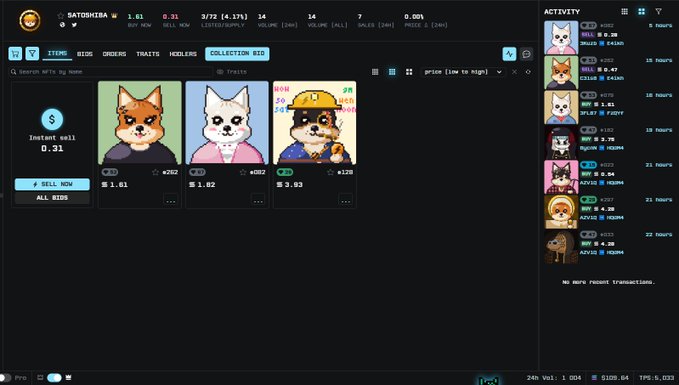Clear filters with the X icon by sort
The image size is (679, 385).
[514, 72]
